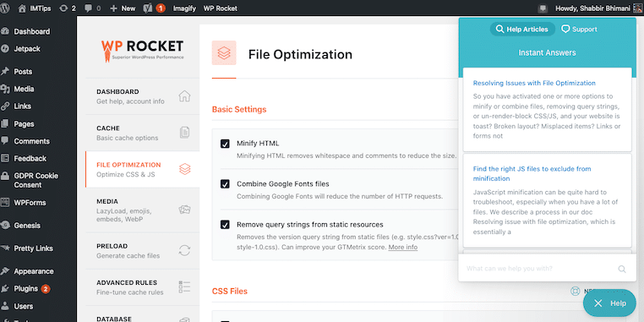Viewport: 644px width, 322px height.
Task: Open the Plugins admin menu
Action: 25,289
